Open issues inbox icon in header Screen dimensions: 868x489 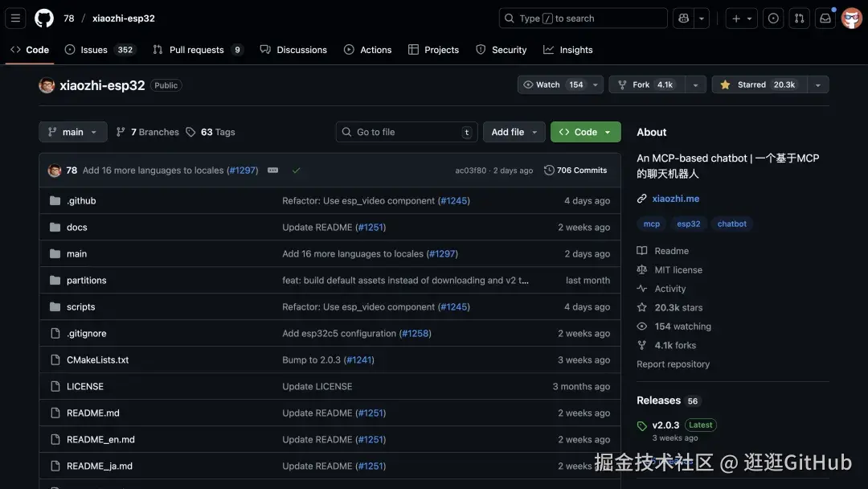tap(773, 18)
